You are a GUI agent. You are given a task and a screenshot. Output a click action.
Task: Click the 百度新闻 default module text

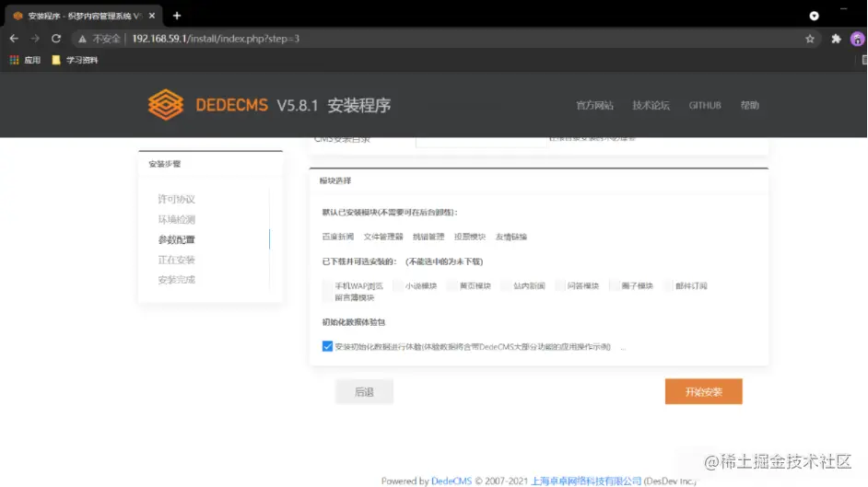pyautogui.click(x=337, y=237)
